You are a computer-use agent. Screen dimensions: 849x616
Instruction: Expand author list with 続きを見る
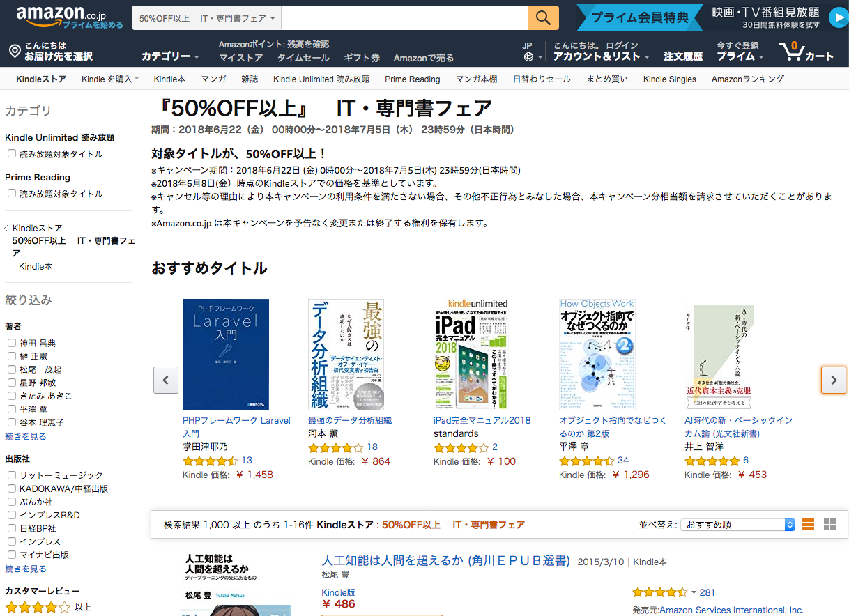coord(26,436)
